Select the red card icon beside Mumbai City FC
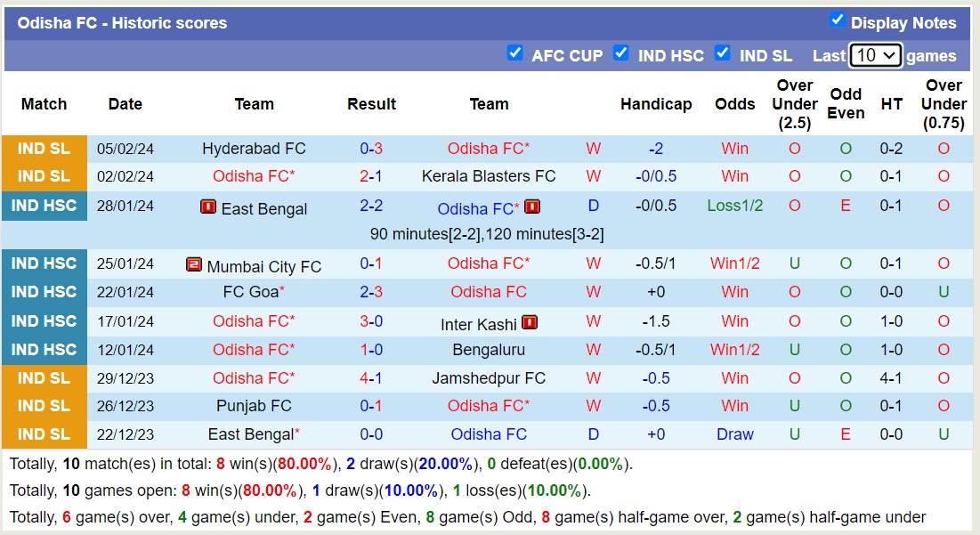Viewport: 980px width, 535px height. [194, 264]
